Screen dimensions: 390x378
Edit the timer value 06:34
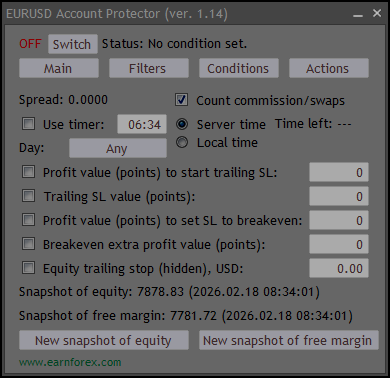click(x=142, y=124)
